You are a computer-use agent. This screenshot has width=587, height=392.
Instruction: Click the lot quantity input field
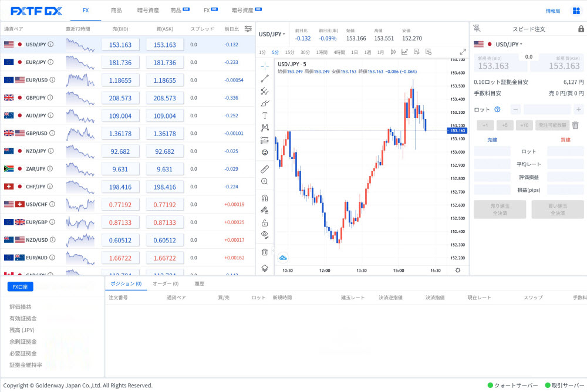[x=546, y=109]
